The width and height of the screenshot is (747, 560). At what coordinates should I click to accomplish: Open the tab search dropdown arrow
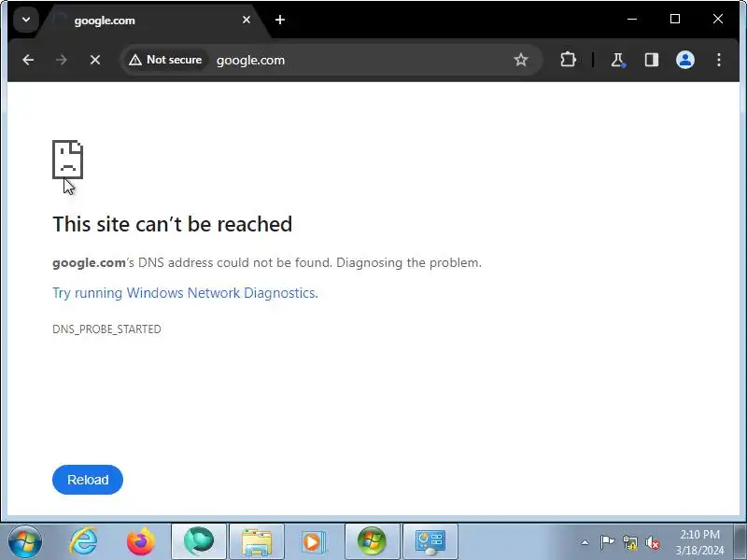pyautogui.click(x=26, y=20)
